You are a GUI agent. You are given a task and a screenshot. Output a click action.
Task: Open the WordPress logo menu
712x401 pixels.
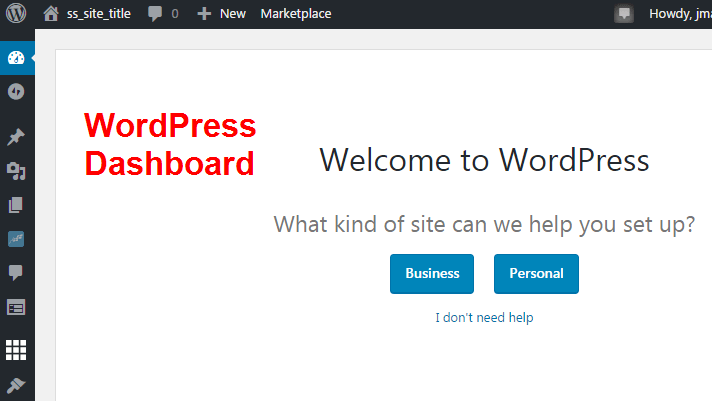(16, 13)
